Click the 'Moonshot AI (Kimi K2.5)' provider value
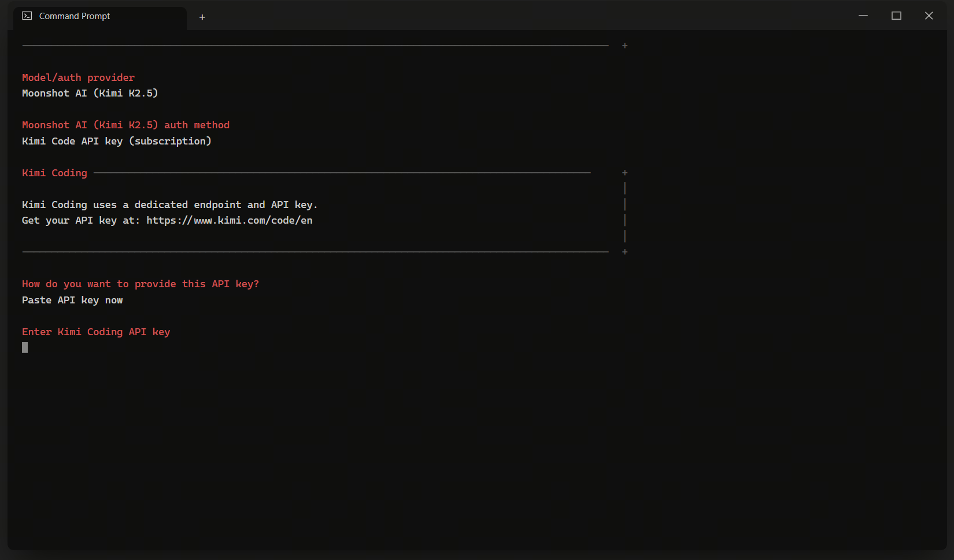Screen dimensions: 954x560 pyautogui.click(x=90, y=93)
